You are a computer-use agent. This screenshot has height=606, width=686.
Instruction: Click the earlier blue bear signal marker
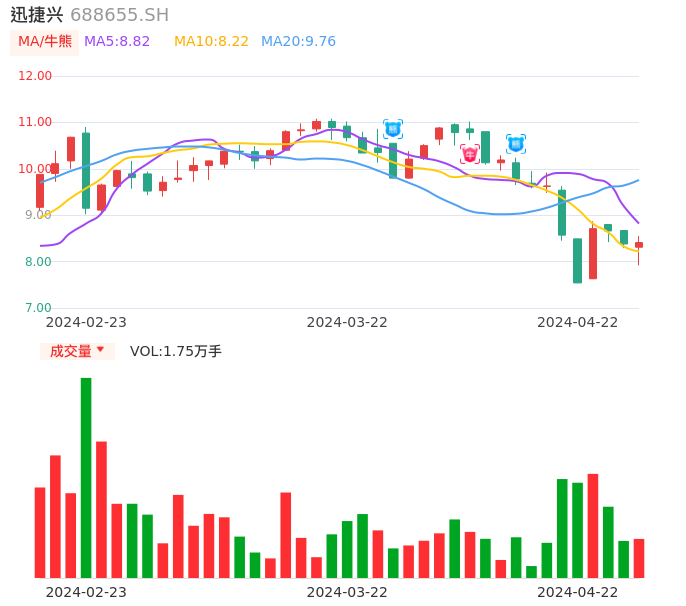[393, 129]
